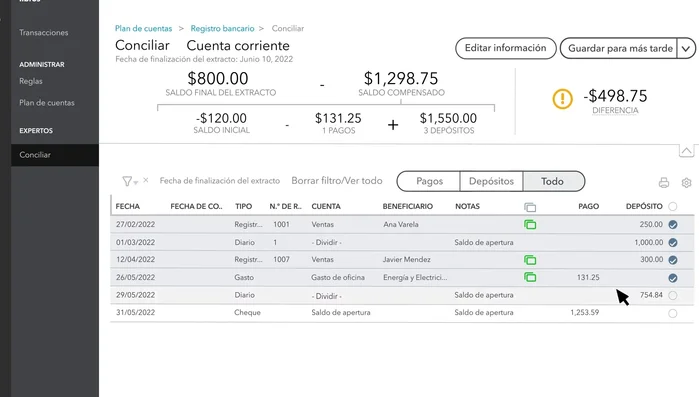This screenshot has height=397, width=699.
Task: Follow the Registro bancario breadcrumb link
Action: [x=222, y=29]
